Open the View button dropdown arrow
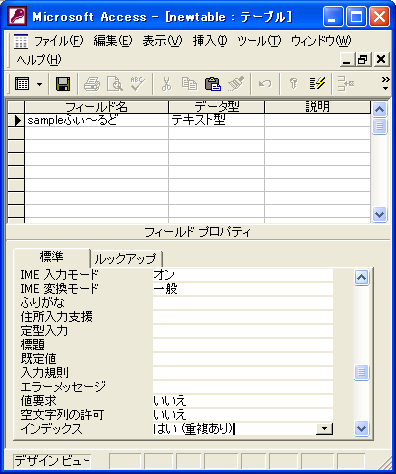This screenshot has width=396, height=474. pos(39,84)
